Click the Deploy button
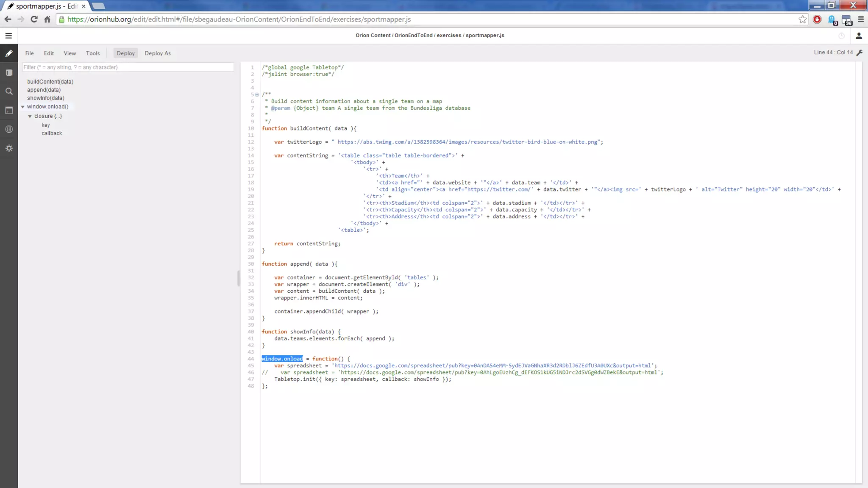 click(125, 53)
